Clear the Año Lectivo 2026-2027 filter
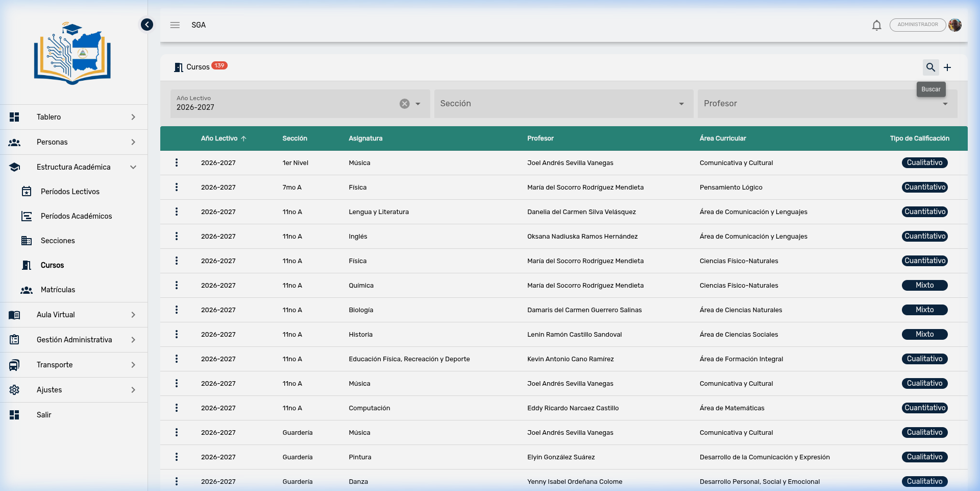Screen dimensions: 980x491 click(404, 104)
